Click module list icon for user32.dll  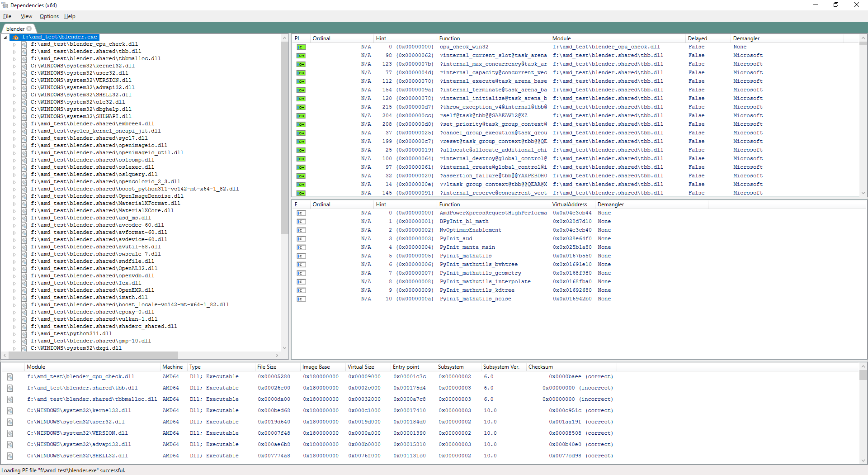[x=10, y=422]
